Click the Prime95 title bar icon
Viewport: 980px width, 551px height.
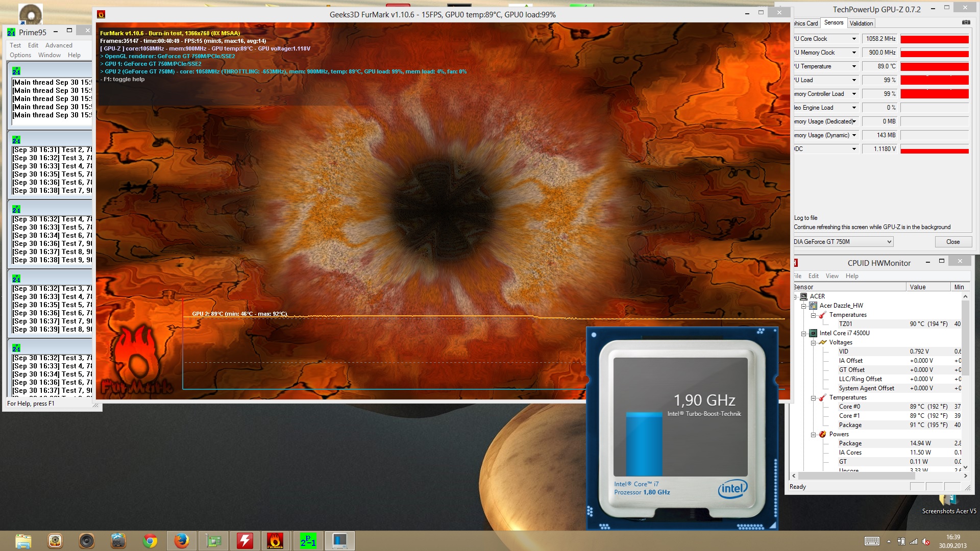[x=11, y=32]
